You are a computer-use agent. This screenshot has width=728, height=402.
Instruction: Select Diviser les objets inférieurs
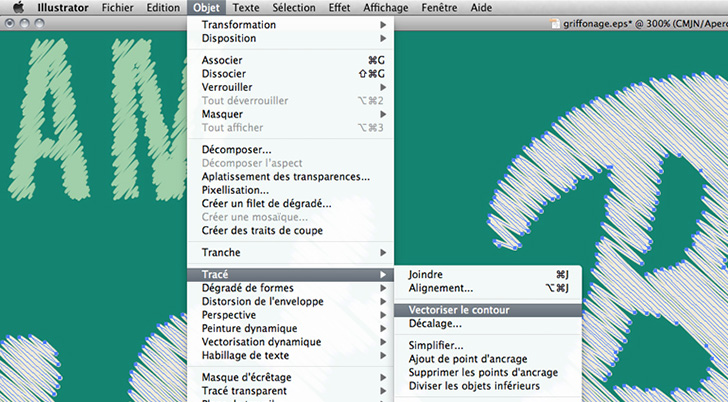click(488, 386)
